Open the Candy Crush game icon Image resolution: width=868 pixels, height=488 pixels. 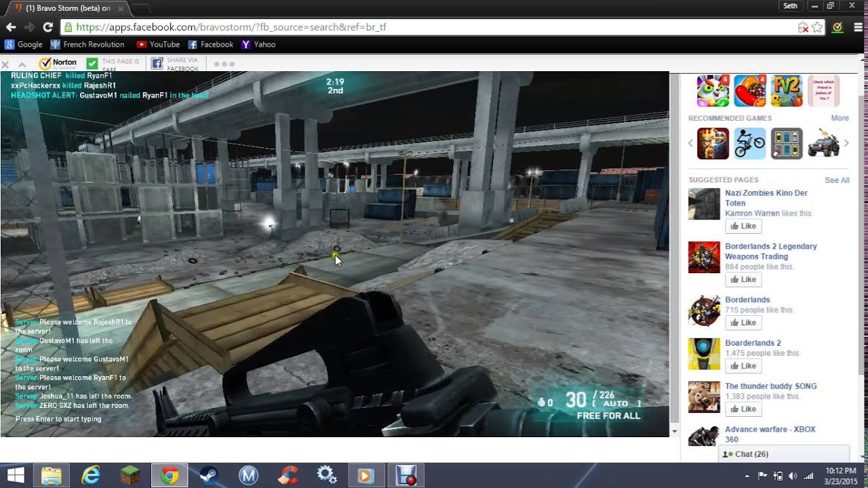750,91
